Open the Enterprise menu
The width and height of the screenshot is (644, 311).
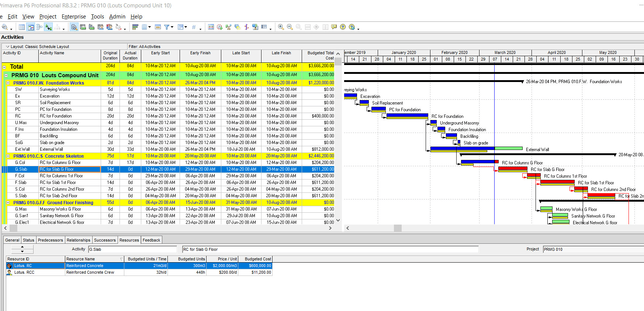(x=73, y=17)
